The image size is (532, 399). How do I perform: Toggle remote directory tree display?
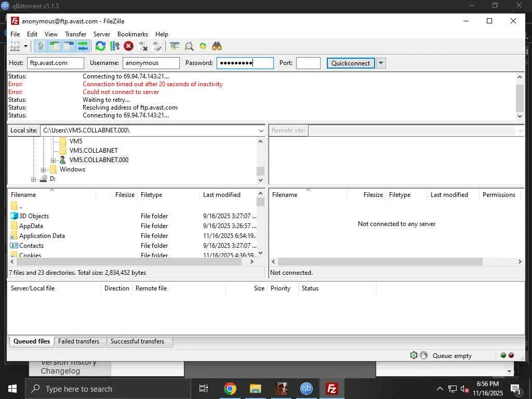69,46
